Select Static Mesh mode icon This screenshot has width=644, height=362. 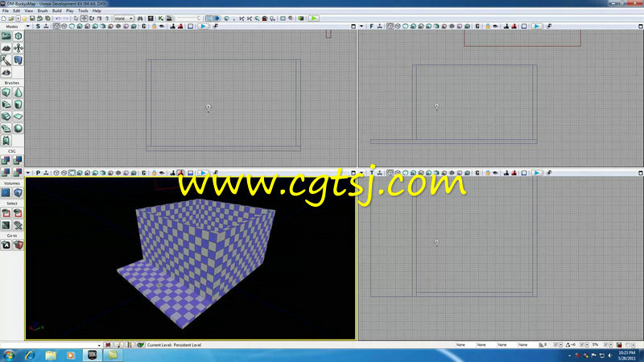(x=18, y=60)
